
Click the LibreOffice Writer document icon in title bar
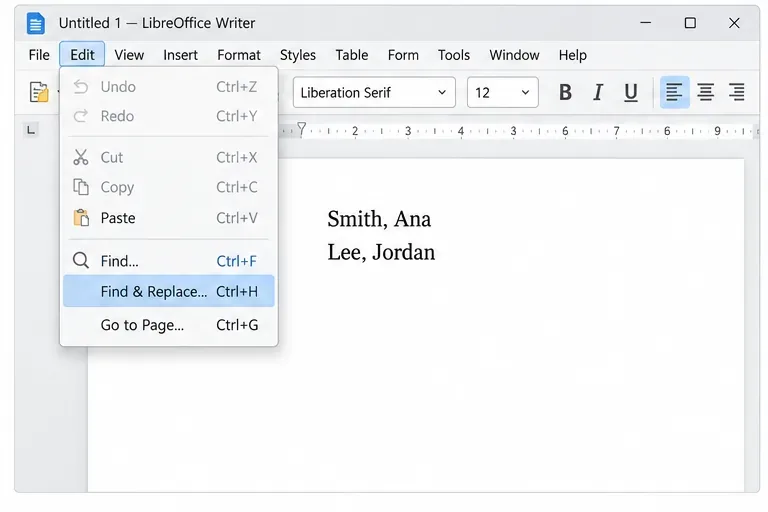tap(36, 24)
